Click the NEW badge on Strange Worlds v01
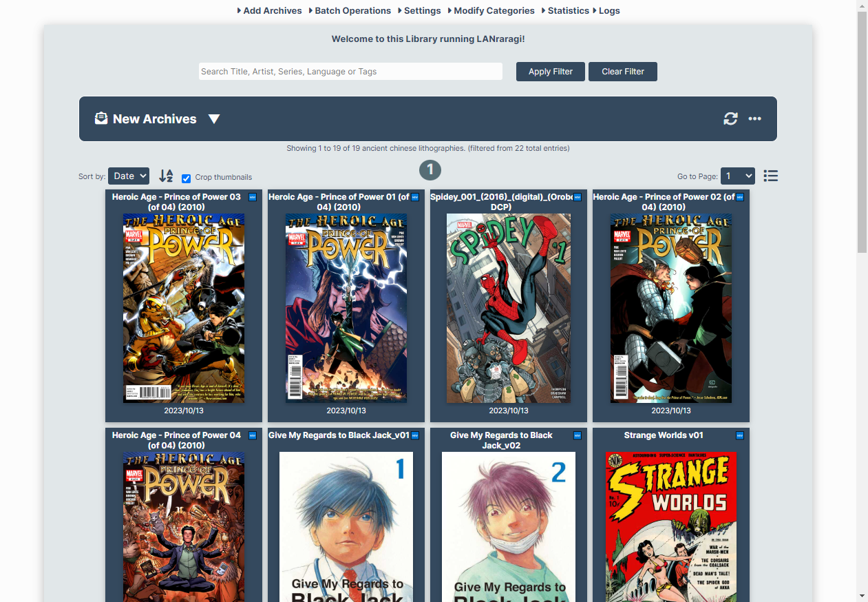The height and width of the screenshot is (602, 868). [739, 435]
